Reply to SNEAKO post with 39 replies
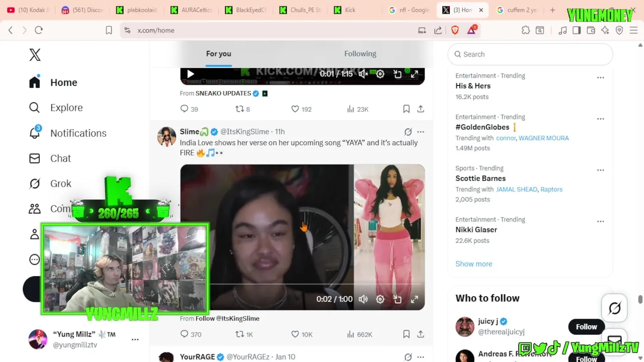The height and width of the screenshot is (362, 644). pyautogui.click(x=189, y=109)
